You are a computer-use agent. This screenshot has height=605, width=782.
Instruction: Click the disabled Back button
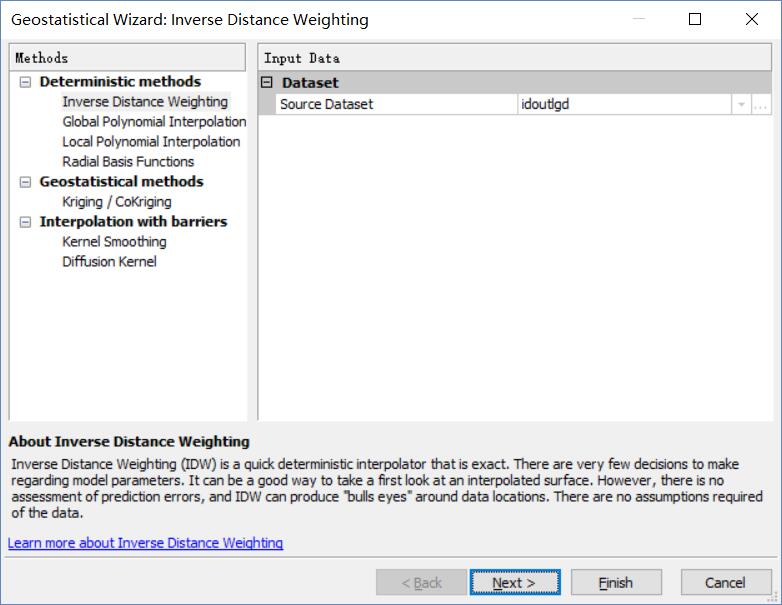click(x=421, y=582)
